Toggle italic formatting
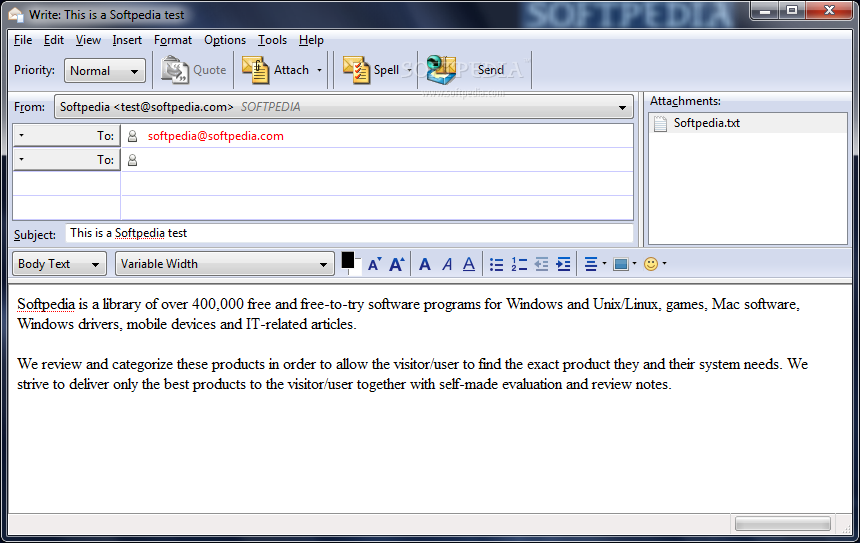The height and width of the screenshot is (543, 860). (x=447, y=264)
